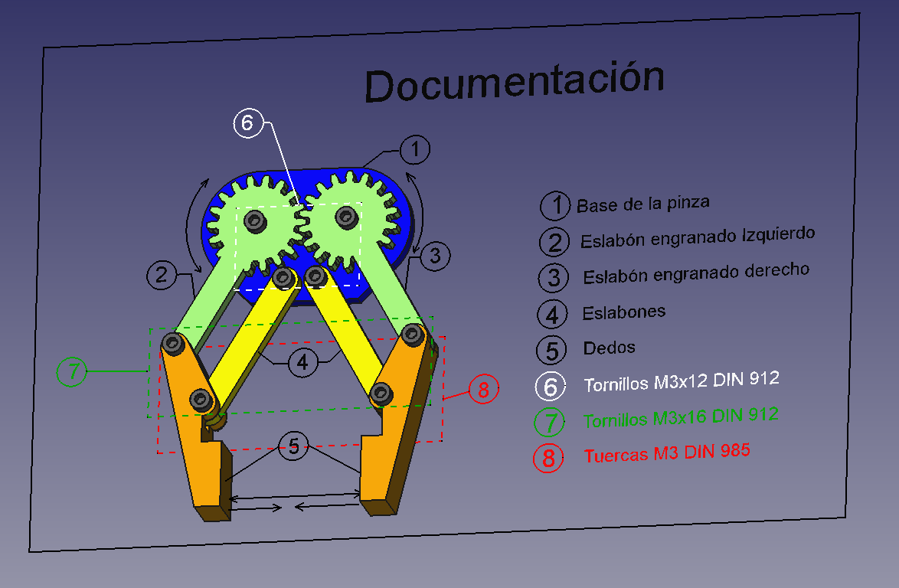This screenshot has height=588, width=899.
Task: Select "Eslabón engranado Izquierdo" legend text
Action: [697, 237]
